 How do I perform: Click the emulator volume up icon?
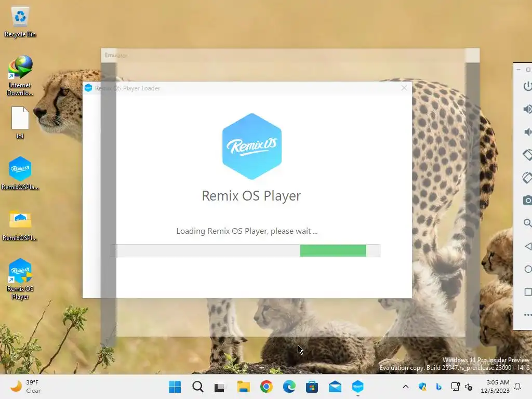[x=527, y=109]
